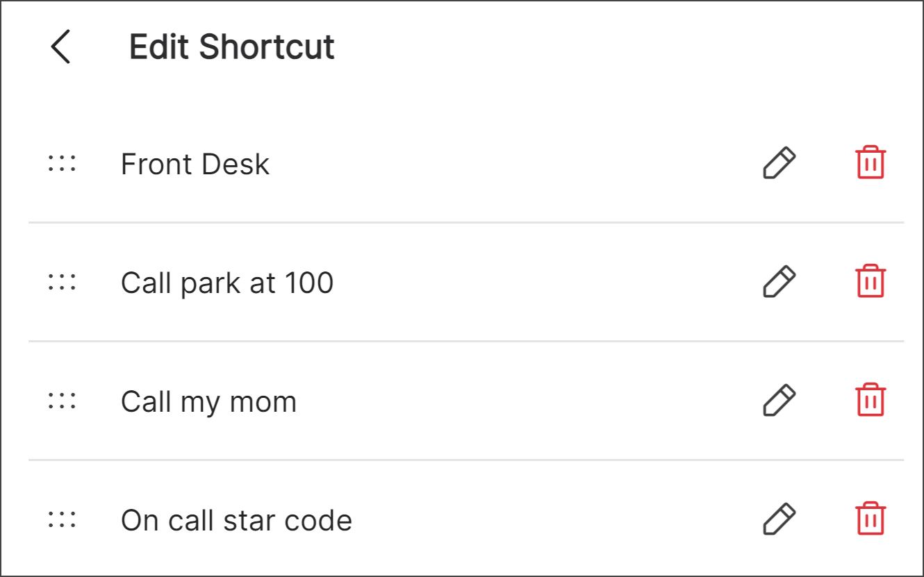Select the drag handle for Call park at 100
This screenshot has width=924, height=577.
tap(62, 281)
